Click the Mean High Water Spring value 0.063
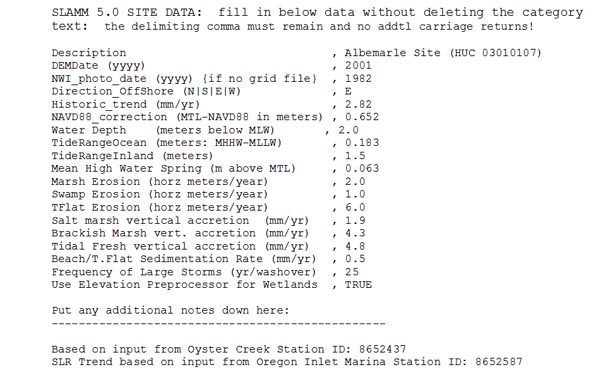The width and height of the screenshot is (600, 371). [362, 169]
